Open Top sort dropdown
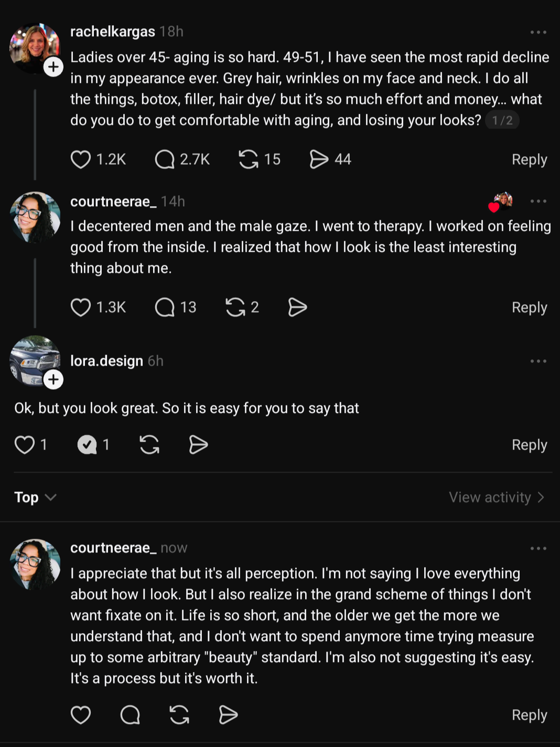The width and height of the screenshot is (560, 747). pyautogui.click(x=35, y=497)
